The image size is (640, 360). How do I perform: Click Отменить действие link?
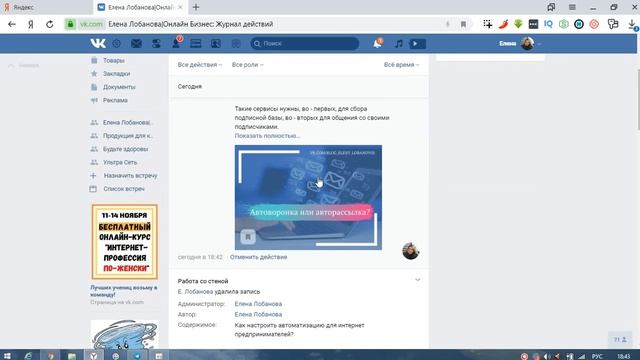point(258,257)
